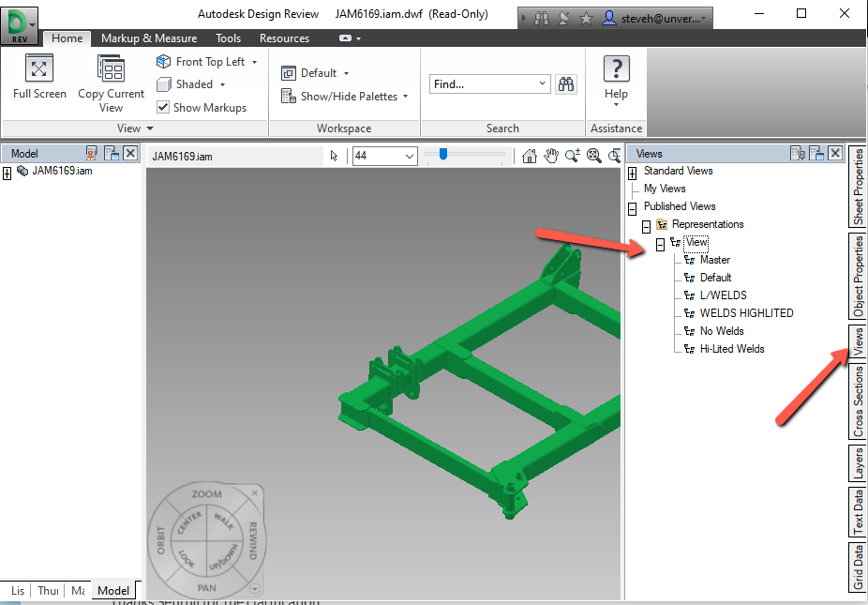Select the Zoom magnifier tool
The image size is (868, 605).
573,157
